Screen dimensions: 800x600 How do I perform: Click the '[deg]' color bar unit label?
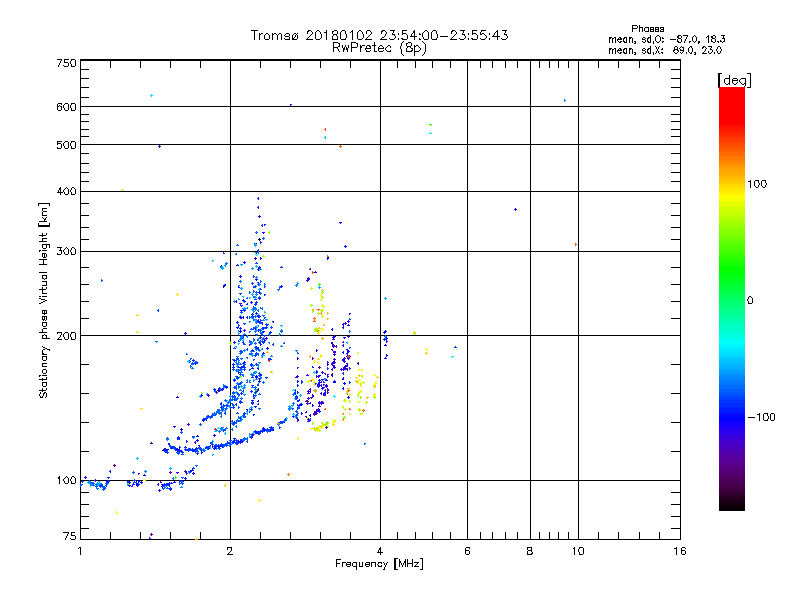point(734,80)
